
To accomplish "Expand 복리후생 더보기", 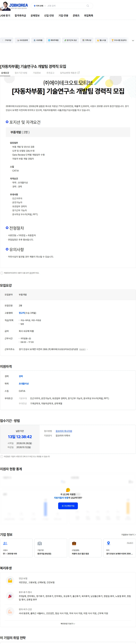I will pos(68,624).
